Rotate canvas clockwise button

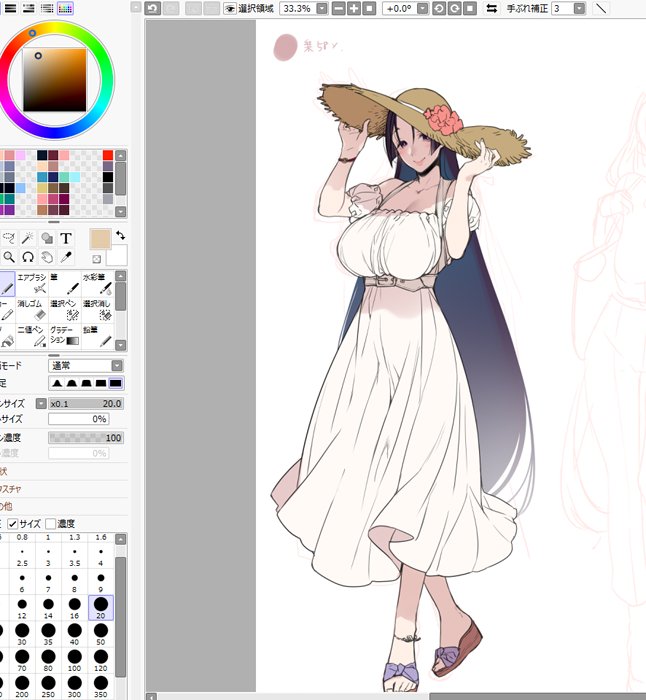coord(454,8)
